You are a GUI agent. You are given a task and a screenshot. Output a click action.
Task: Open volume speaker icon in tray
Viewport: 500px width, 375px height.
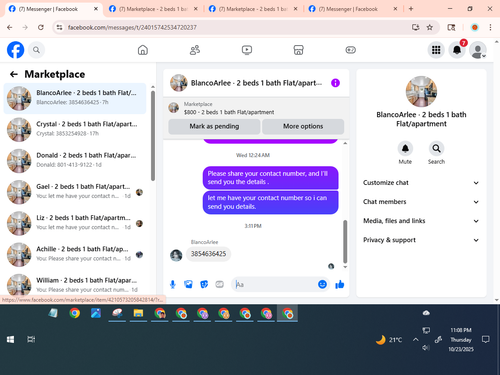coord(426,348)
